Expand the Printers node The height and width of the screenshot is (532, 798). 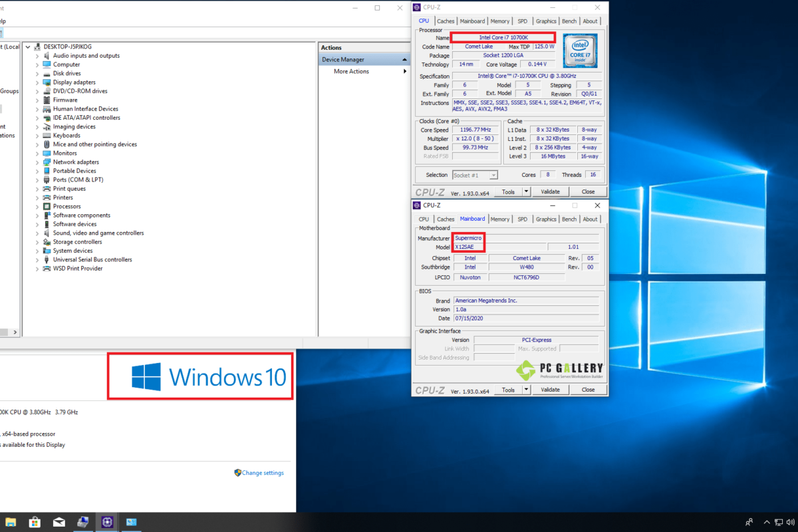(37, 198)
